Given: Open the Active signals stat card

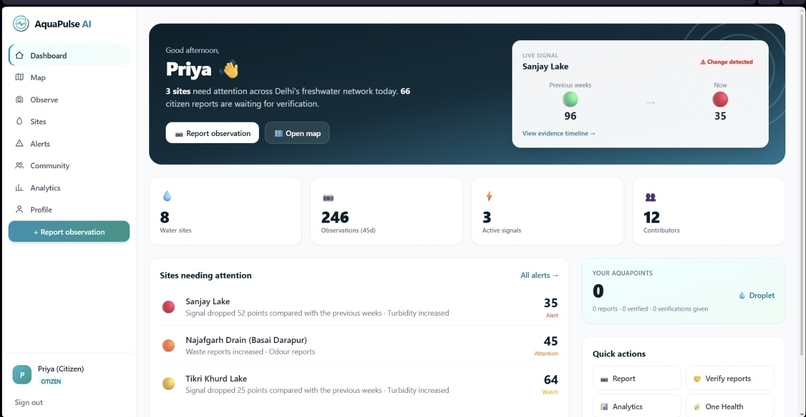Looking at the screenshot, I should (547, 211).
